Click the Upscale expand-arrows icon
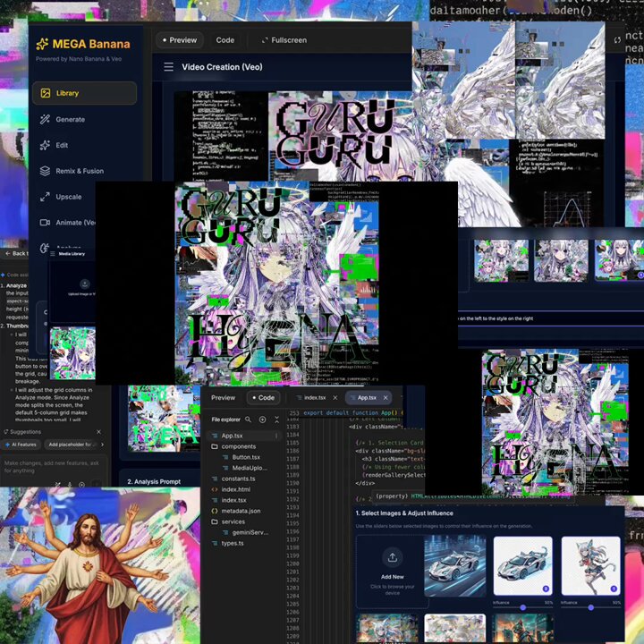 coord(46,197)
